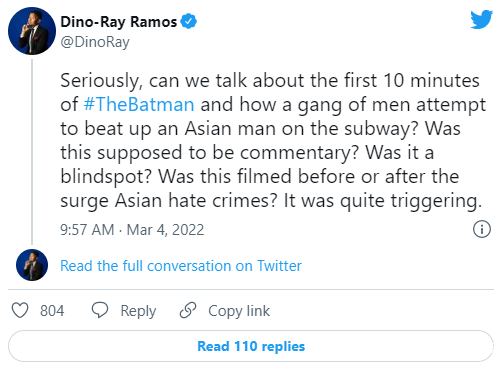Open Dino-Ray Ramos large profile picture
The height and width of the screenshot is (374, 501).
click(32, 31)
